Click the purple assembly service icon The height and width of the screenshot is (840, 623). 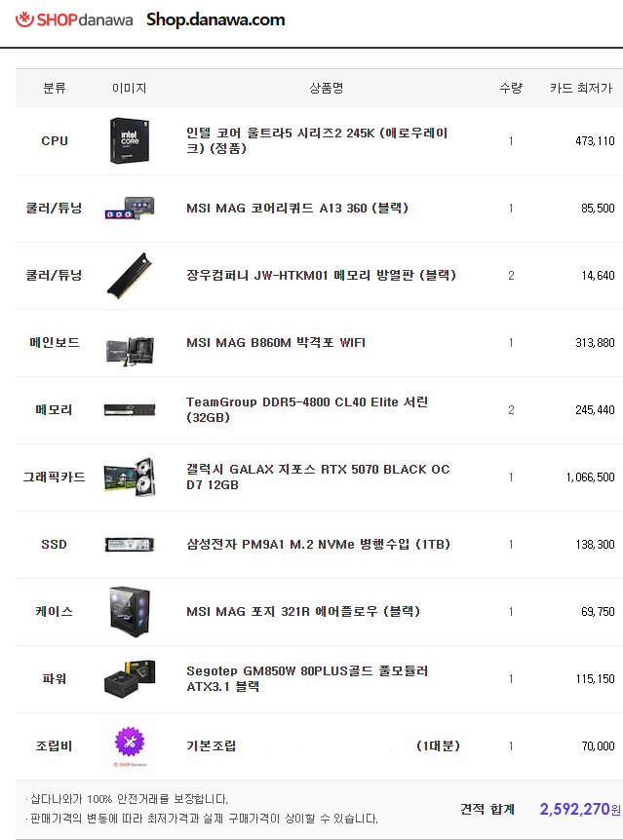[130, 742]
